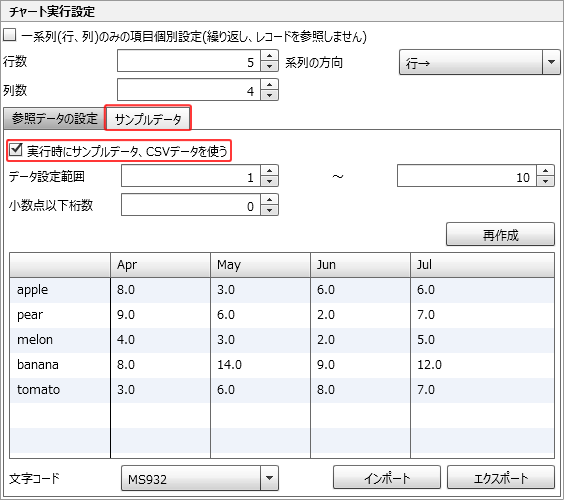The image size is (564, 500).
Task: Click banana's May cell 14.0
Action: point(260,365)
